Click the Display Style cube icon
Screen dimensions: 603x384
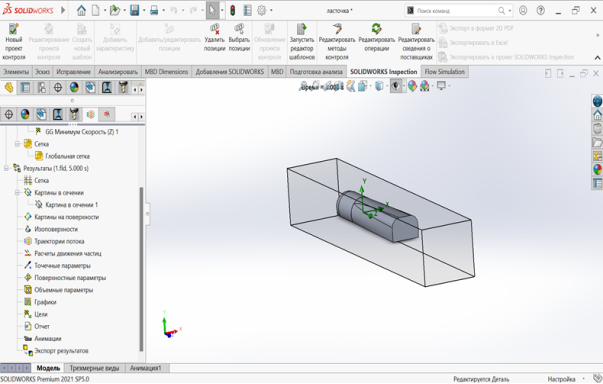pos(379,86)
